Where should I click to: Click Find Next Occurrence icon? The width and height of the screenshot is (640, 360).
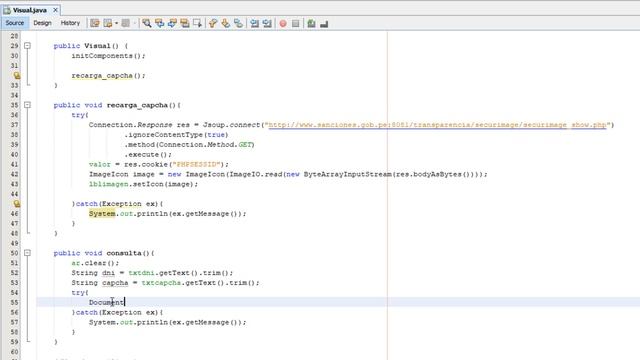[172, 23]
